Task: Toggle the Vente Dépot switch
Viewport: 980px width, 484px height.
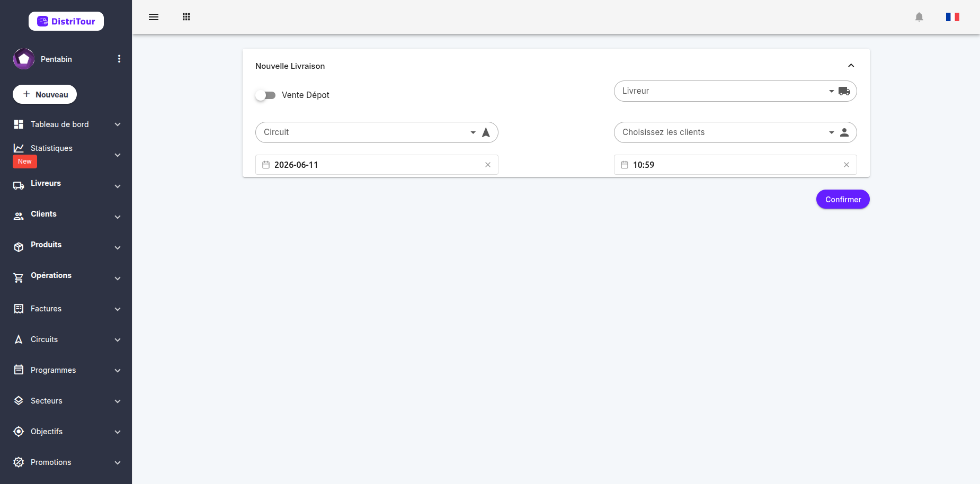Action: pos(265,95)
